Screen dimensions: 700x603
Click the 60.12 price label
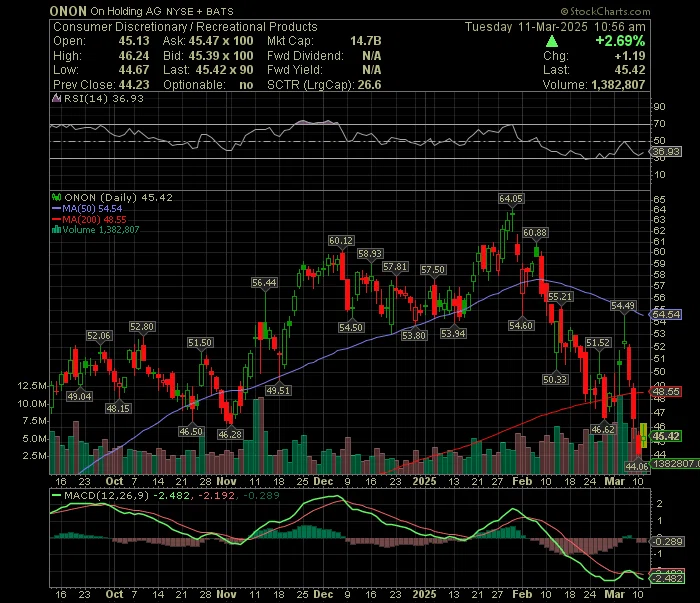point(341,241)
